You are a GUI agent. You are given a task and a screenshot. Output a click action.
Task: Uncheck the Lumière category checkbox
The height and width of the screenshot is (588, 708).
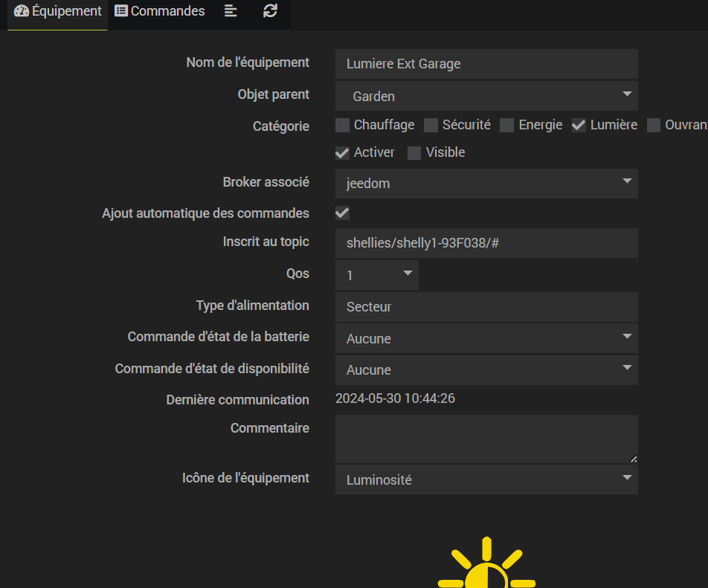pyautogui.click(x=579, y=126)
